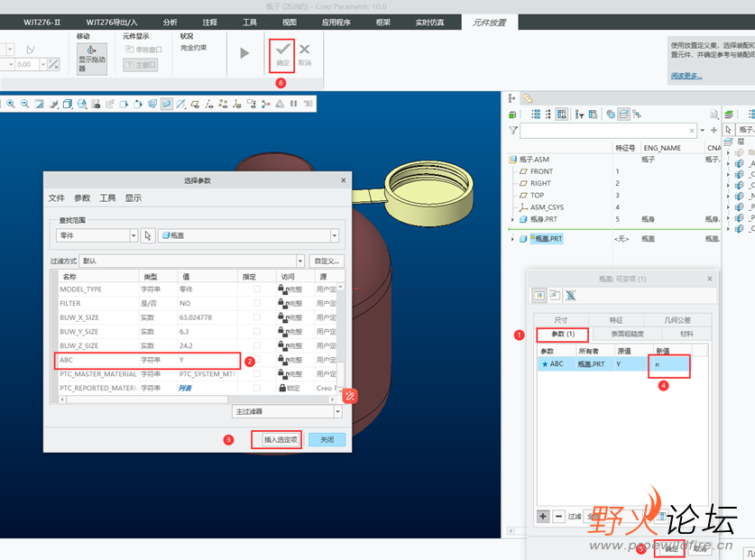Open the view manager camera icon

[96, 104]
